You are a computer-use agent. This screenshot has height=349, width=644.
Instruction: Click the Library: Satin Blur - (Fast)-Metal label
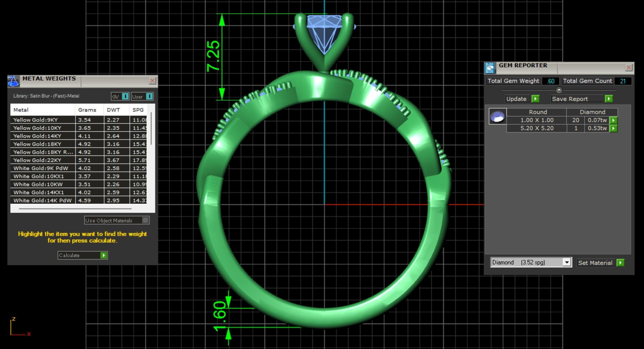[46, 96]
